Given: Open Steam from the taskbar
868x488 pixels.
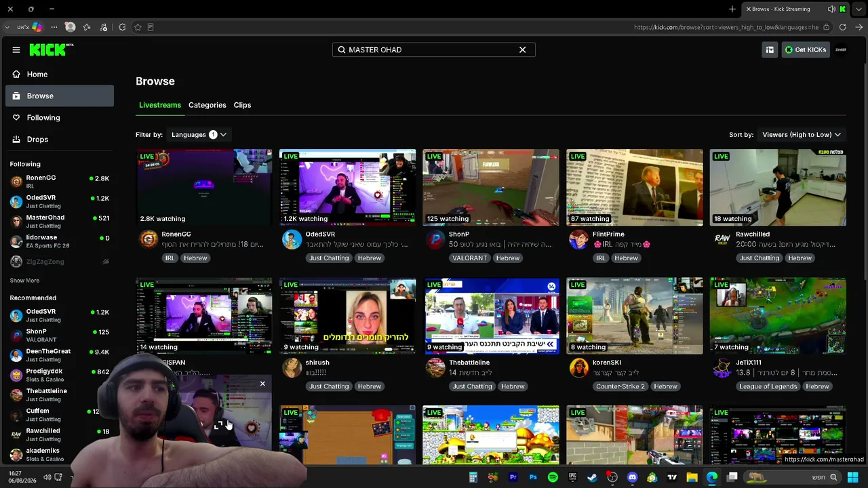Looking at the screenshot, I should click(593, 477).
